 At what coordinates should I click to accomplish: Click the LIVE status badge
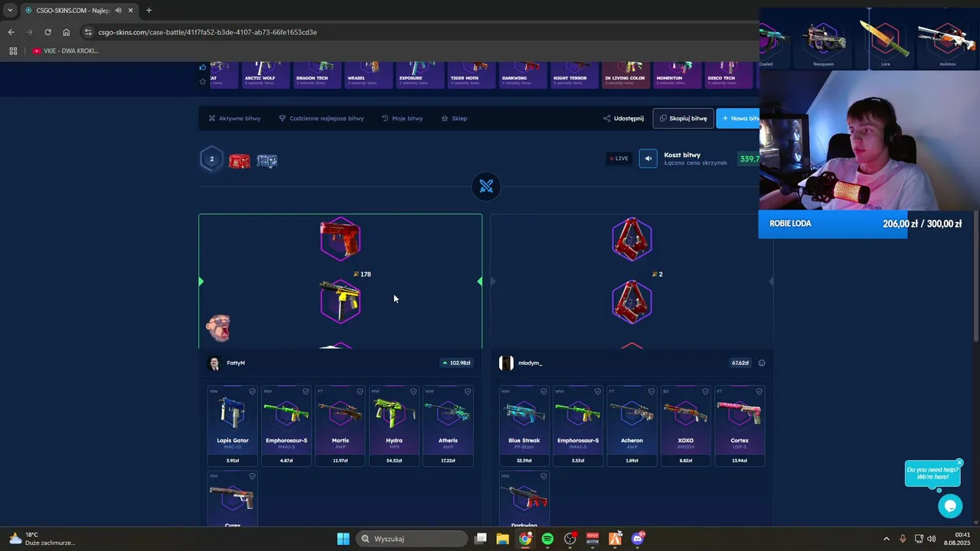point(619,158)
